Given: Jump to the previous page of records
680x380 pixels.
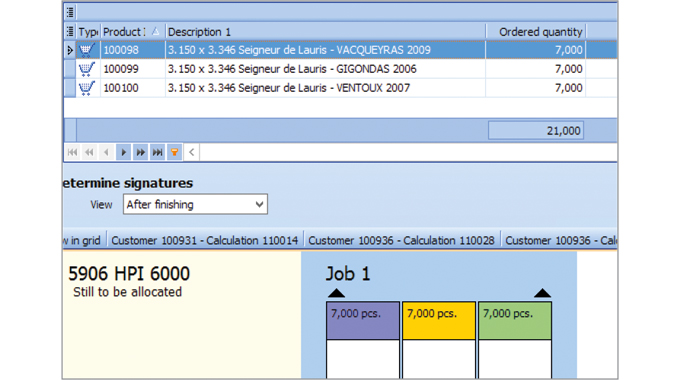Looking at the screenshot, I should 89,152.
